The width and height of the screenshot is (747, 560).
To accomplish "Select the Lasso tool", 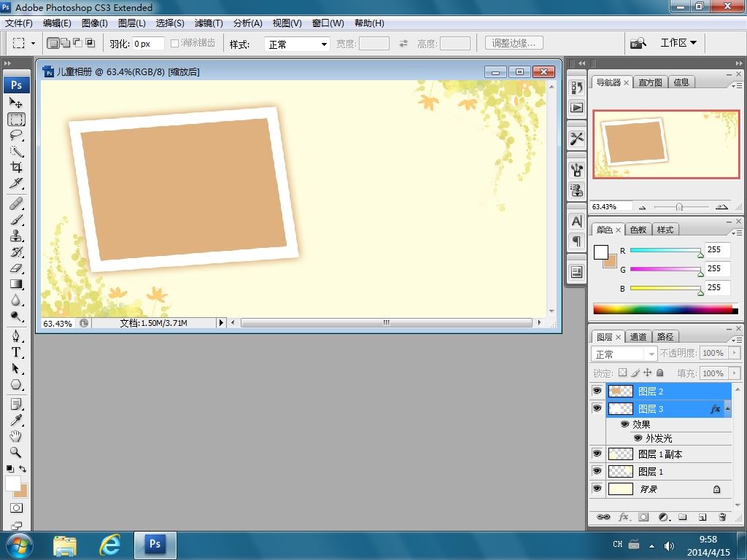I will tap(16, 135).
